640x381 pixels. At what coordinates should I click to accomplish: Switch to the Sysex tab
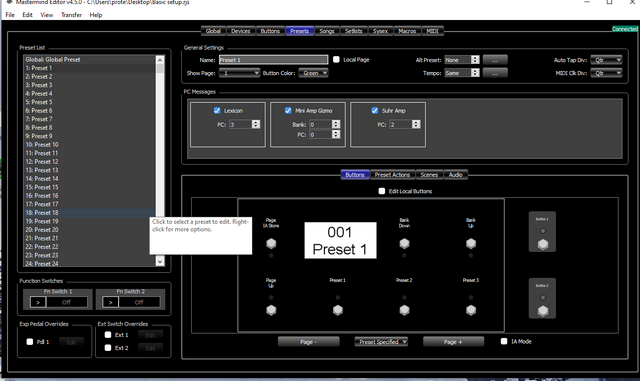380,31
